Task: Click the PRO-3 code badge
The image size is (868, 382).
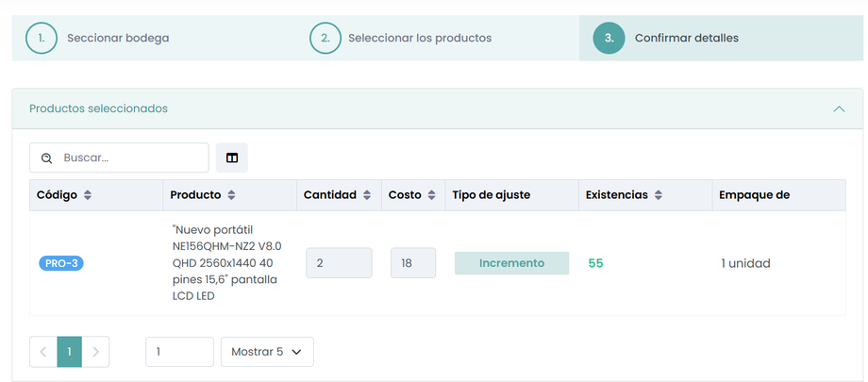Action: pyautogui.click(x=61, y=263)
